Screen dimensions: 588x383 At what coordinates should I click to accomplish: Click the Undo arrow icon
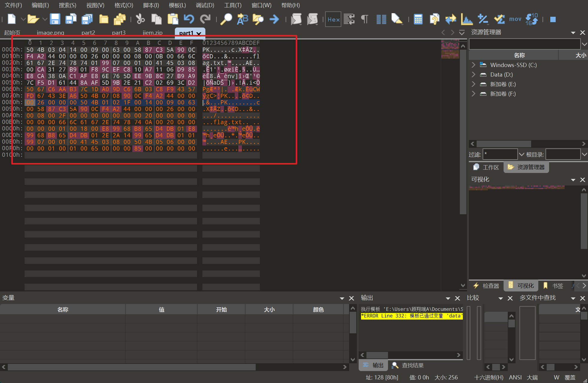pos(189,19)
